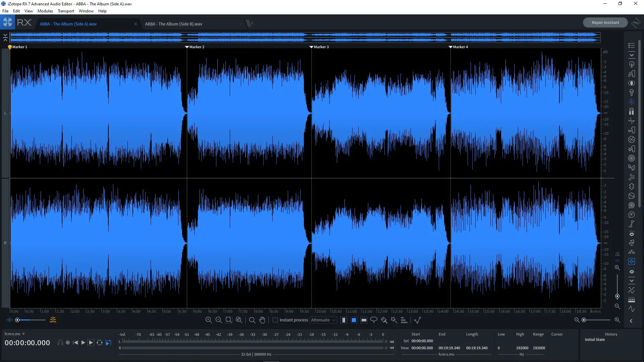644x362 pixels.
Task: Select the magnifier Zoom tool
Action: [x=252, y=320]
